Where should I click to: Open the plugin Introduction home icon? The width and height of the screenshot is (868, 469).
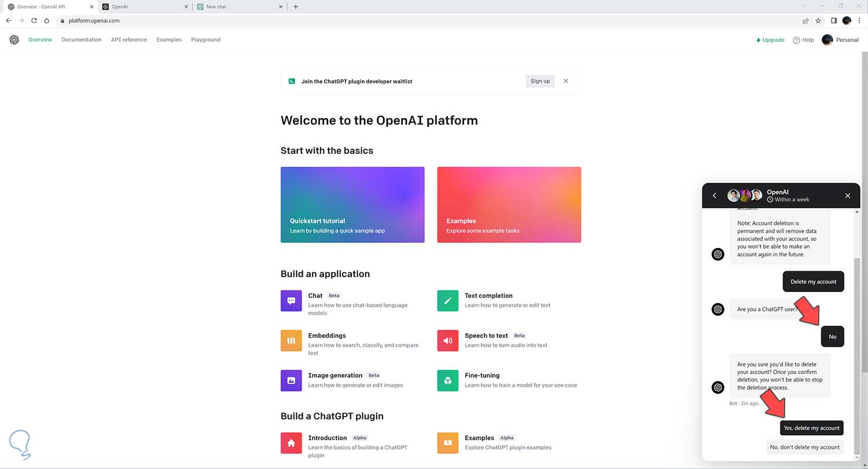point(291,443)
